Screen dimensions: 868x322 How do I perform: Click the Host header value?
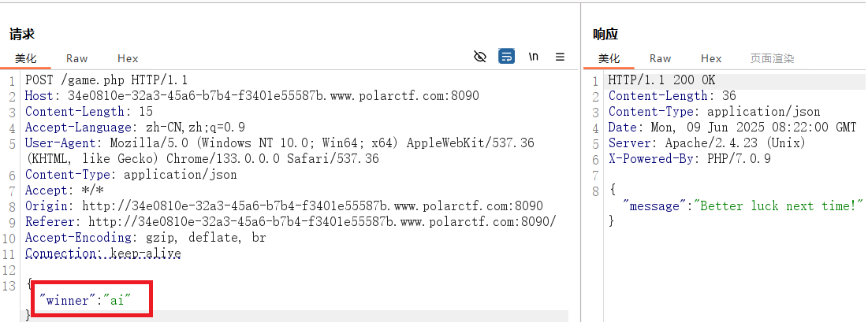pyautogui.click(x=273, y=96)
